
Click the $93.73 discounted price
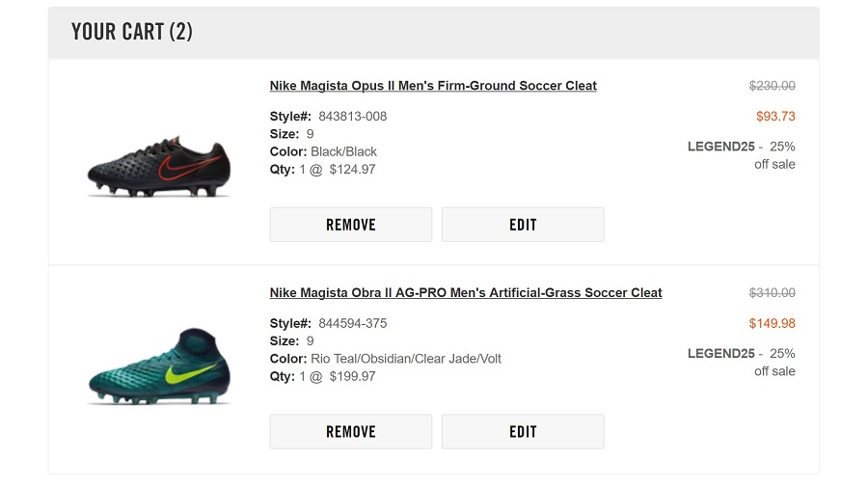pos(775,117)
